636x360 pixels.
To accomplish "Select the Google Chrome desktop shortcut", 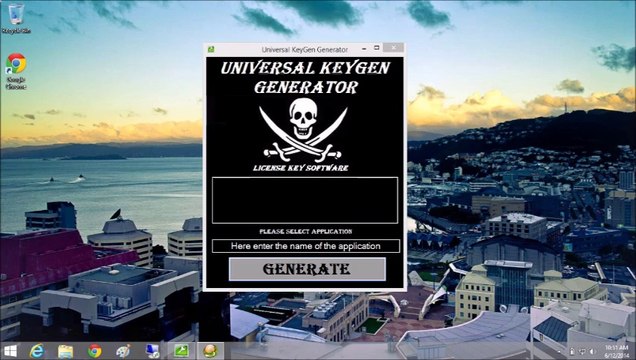I will coord(16,71).
